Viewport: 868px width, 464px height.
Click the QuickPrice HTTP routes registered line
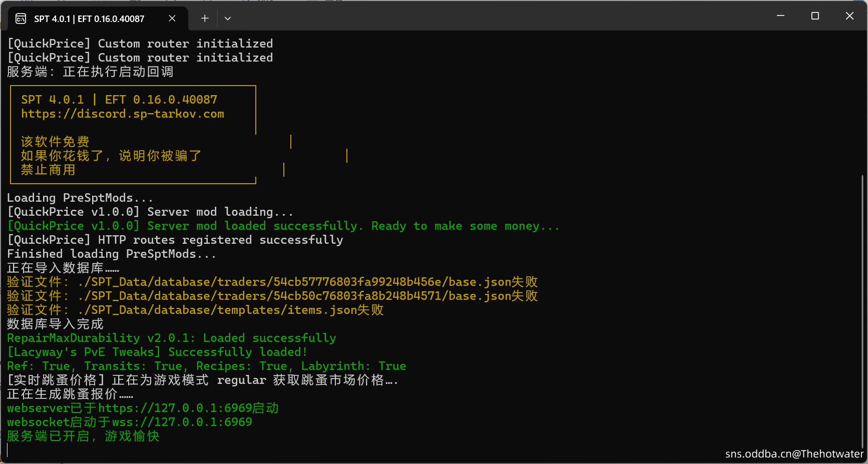175,240
